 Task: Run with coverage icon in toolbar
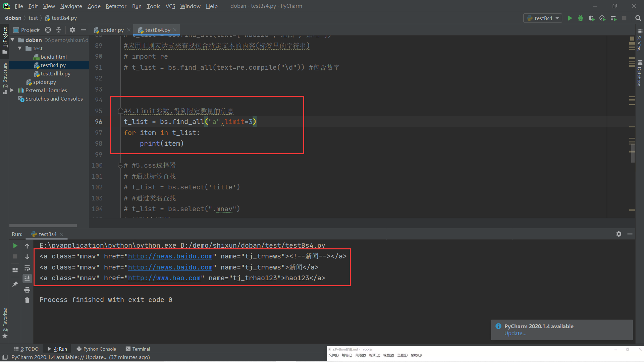591,18
